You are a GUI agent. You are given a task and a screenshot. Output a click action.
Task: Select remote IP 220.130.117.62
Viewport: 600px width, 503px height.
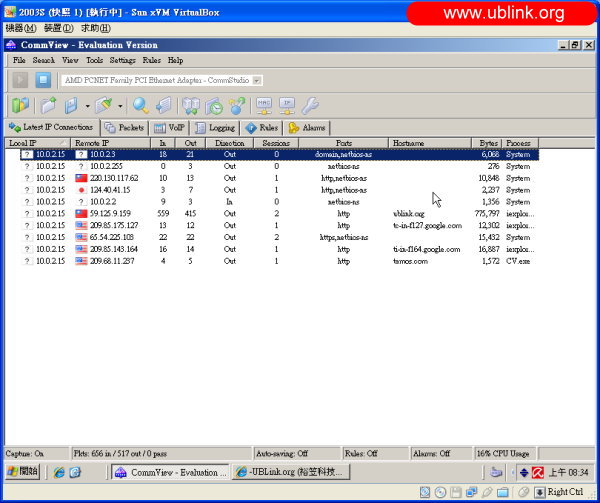click(114, 178)
